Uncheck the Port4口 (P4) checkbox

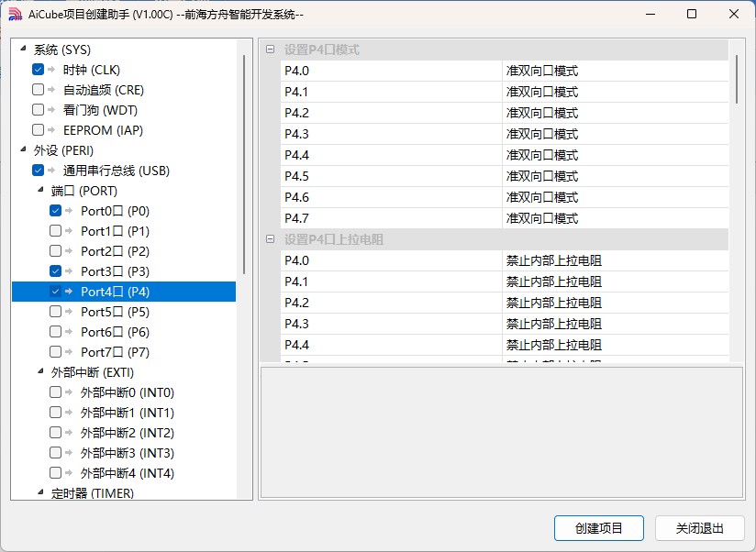[x=55, y=292]
